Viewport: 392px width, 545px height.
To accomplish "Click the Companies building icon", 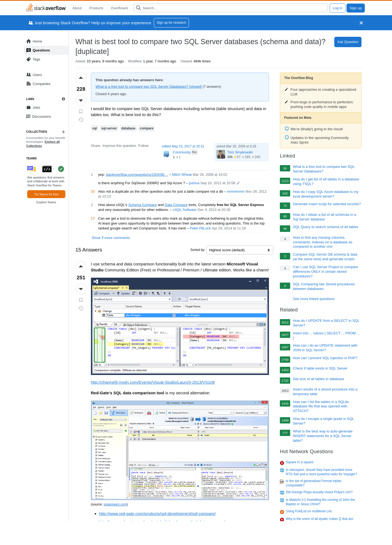I will [x=29, y=84].
